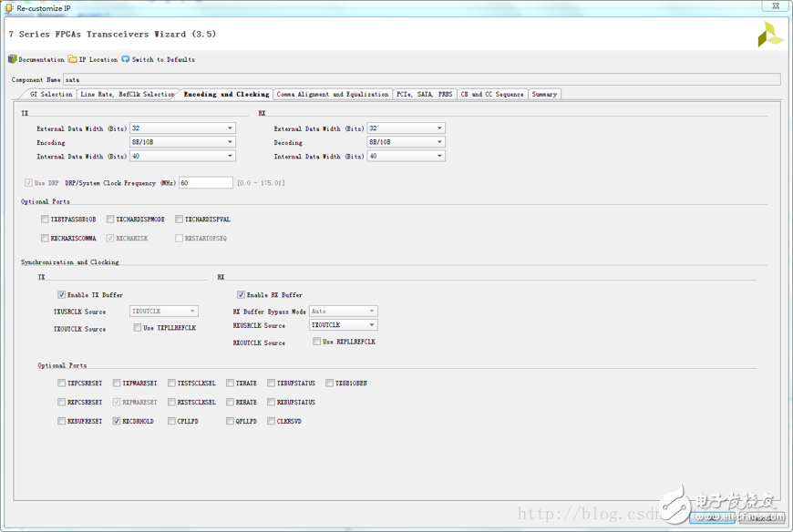Open the PCIe, SATA, PRBS tab
The width and height of the screenshot is (793, 532).
[x=425, y=94]
